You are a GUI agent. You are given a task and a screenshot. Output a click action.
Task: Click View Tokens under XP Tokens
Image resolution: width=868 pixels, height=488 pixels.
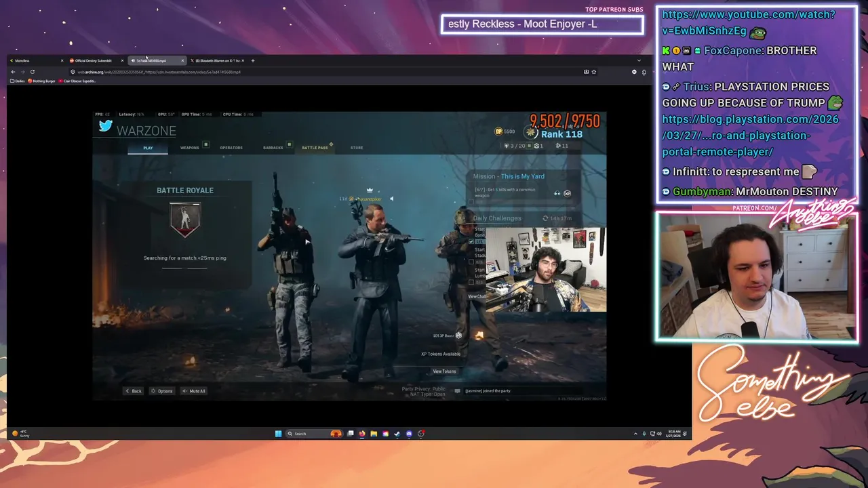444,371
